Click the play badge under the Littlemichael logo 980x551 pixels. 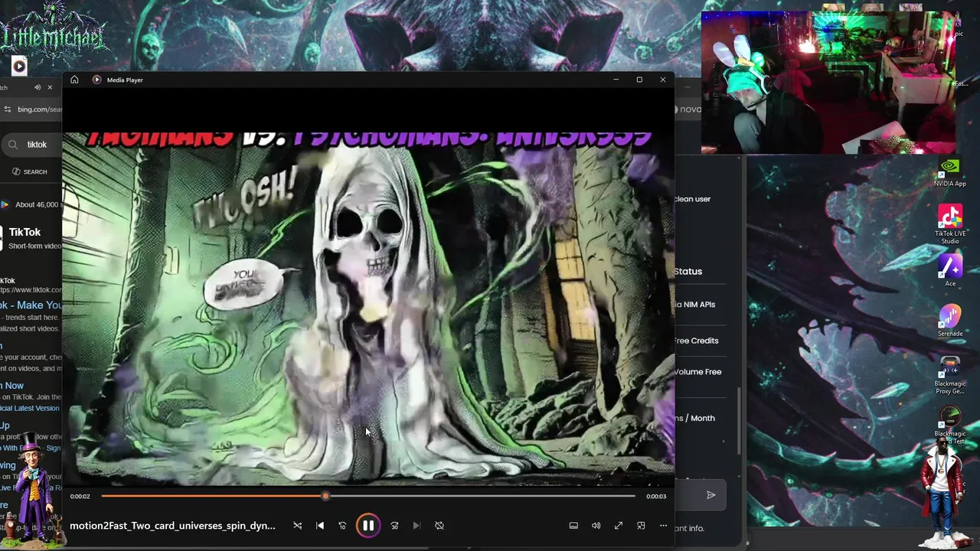point(19,67)
